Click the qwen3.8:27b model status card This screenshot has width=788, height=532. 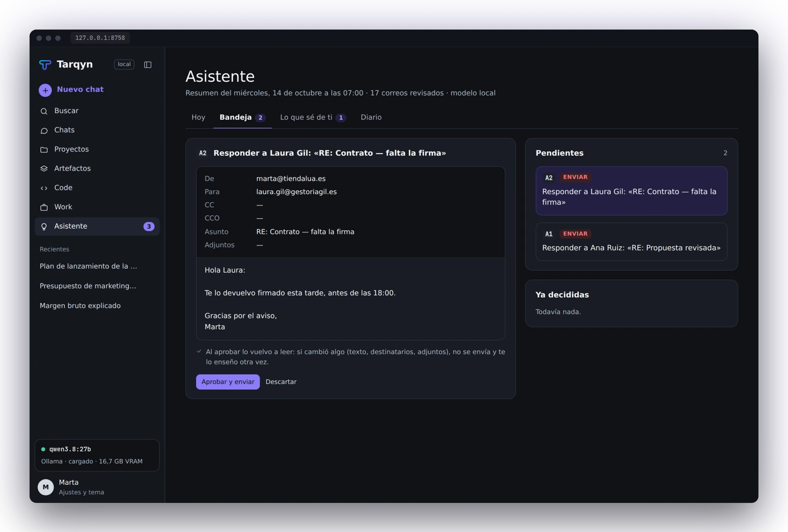[x=97, y=455]
